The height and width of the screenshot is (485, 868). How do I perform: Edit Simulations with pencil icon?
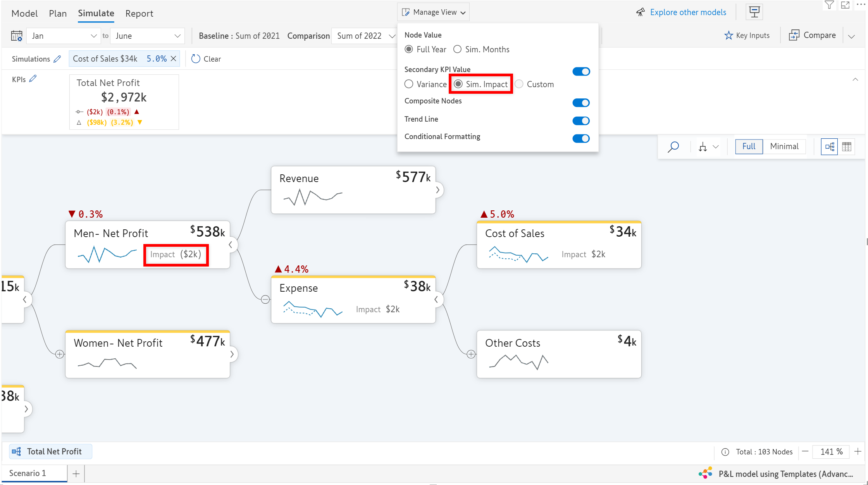57,59
